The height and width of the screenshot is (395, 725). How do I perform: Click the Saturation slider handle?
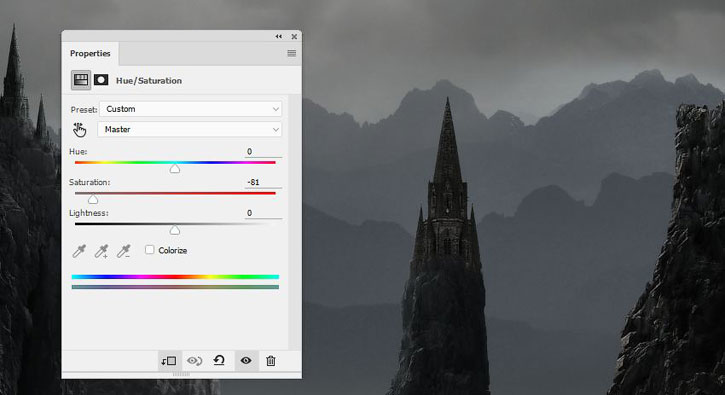[93, 199]
